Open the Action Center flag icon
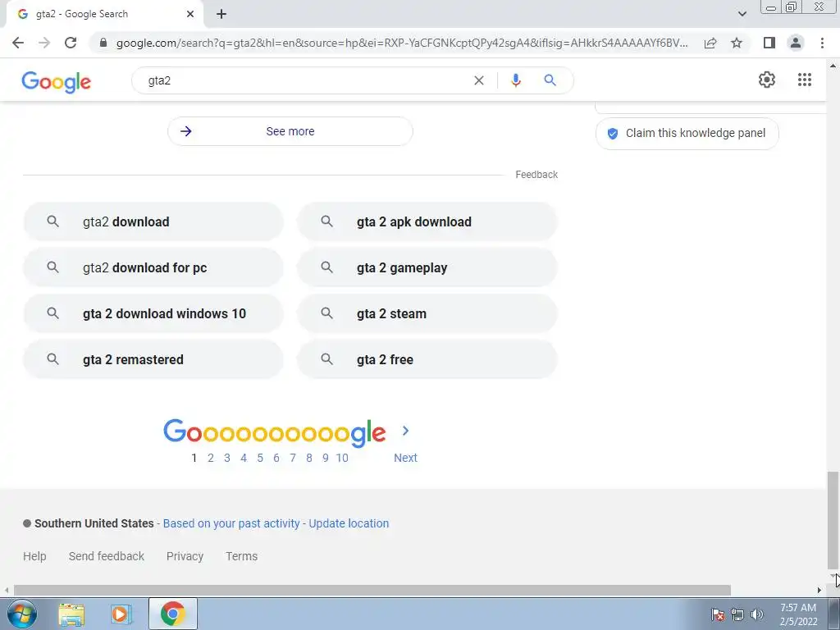The height and width of the screenshot is (630, 840). pos(718,614)
